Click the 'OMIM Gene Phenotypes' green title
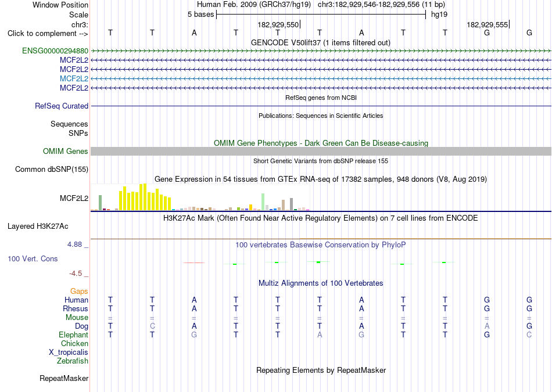552x392 pixels. 321,143
